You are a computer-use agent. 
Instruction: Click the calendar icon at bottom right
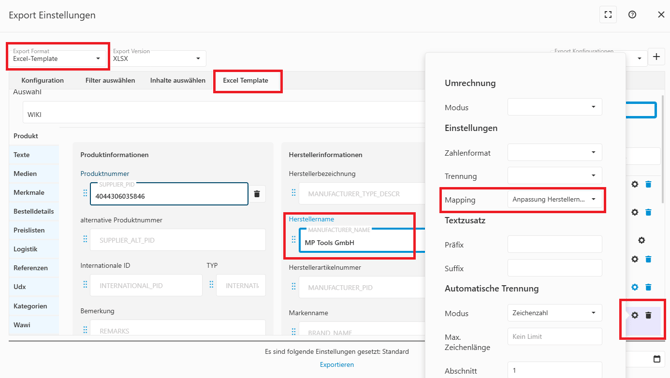click(x=657, y=359)
